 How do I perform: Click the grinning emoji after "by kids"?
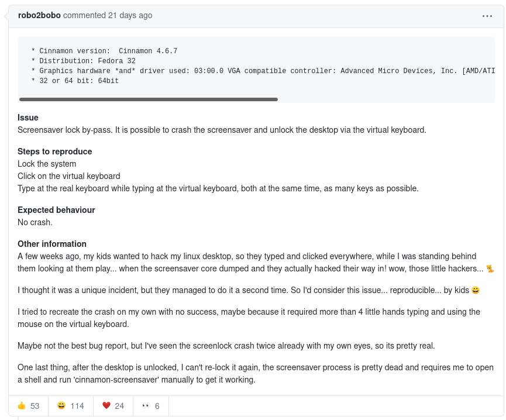[476, 290]
